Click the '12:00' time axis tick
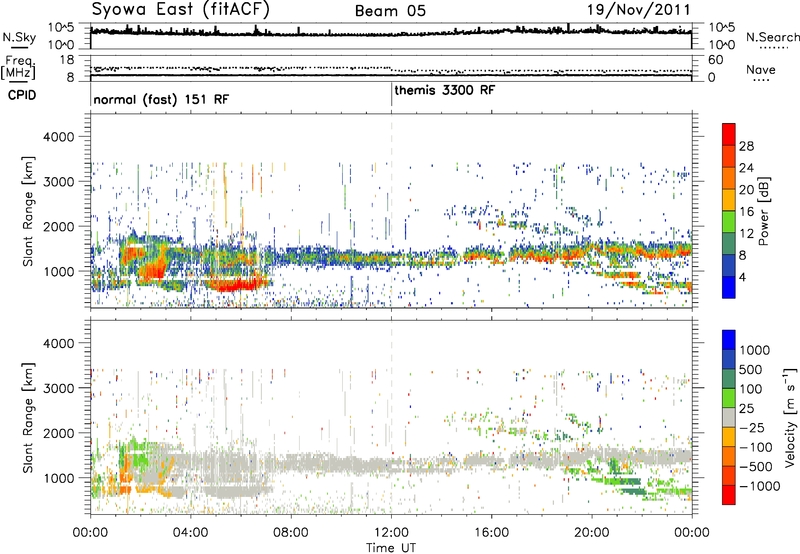Image resolution: width=800 pixels, height=554 pixels. coord(391,533)
